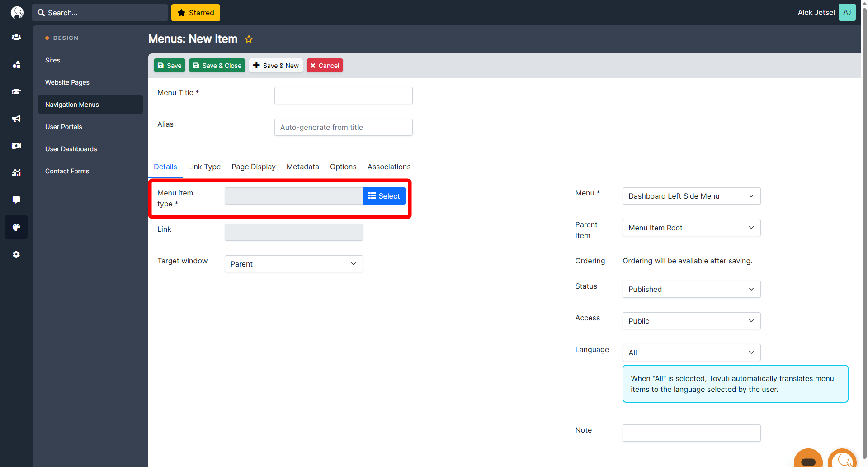The image size is (868, 467).
Task: Click the Tovuti logo icon
Action: pos(17,13)
